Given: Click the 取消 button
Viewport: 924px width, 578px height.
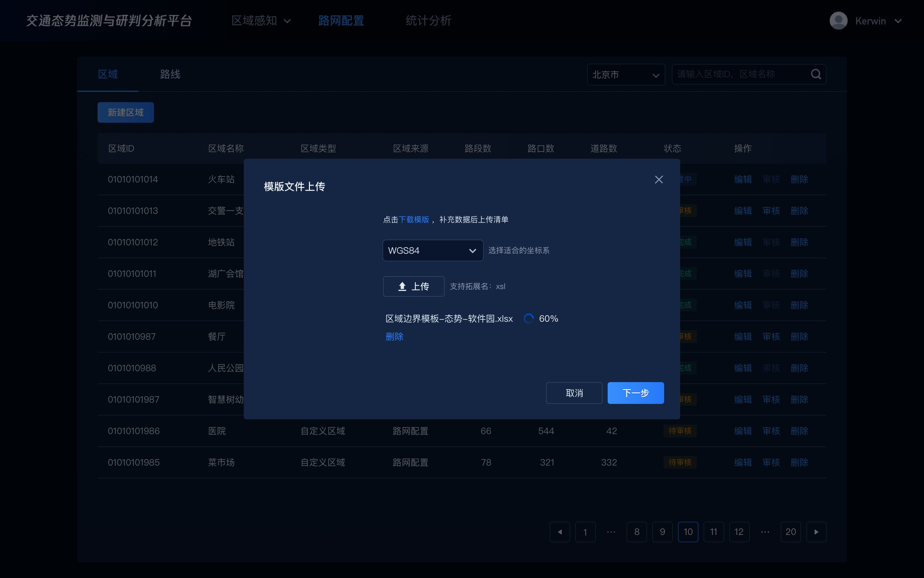Looking at the screenshot, I should 574,393.
